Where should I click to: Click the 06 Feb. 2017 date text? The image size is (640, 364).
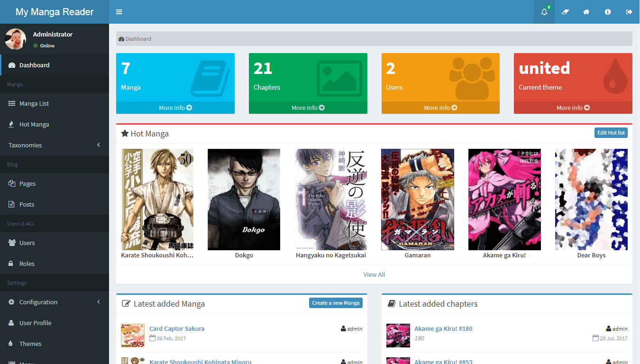coord(172,338)
